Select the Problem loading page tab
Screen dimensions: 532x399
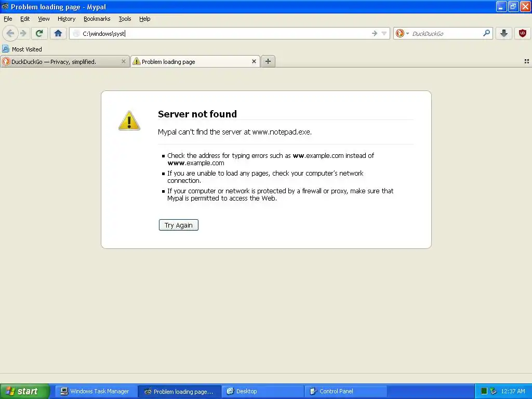coord(195,61)
